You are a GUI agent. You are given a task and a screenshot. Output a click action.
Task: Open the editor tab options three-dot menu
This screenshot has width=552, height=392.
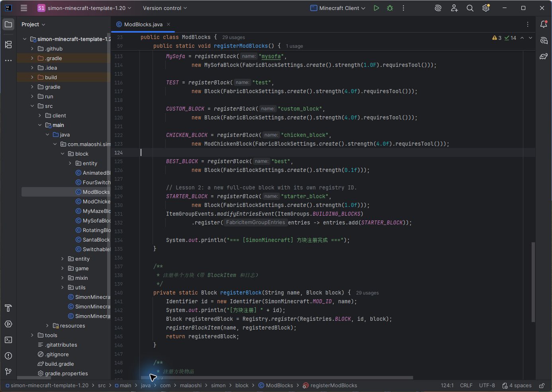click(528, 24)
